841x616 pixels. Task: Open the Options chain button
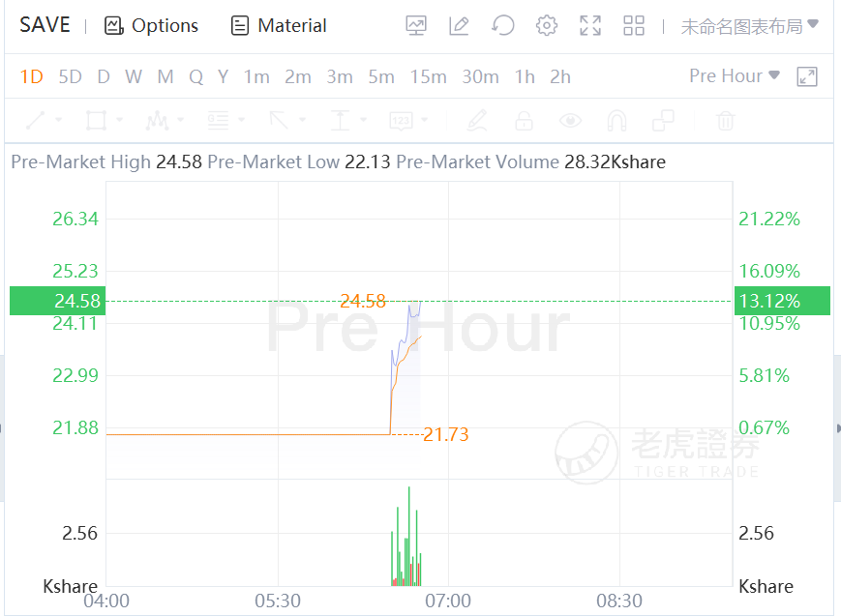[x=151, y=26]
